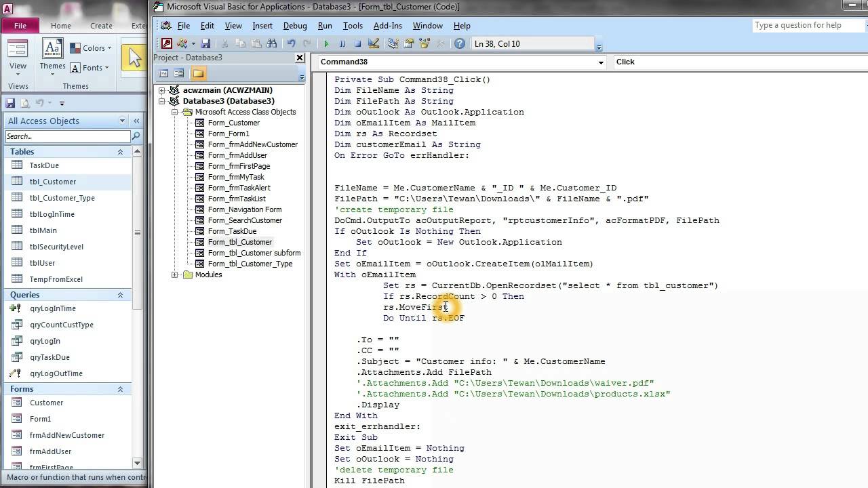Viewport: 868px width, 488px height.
Task: Click View Code icon in Project pane
Action: coord(163,73)
